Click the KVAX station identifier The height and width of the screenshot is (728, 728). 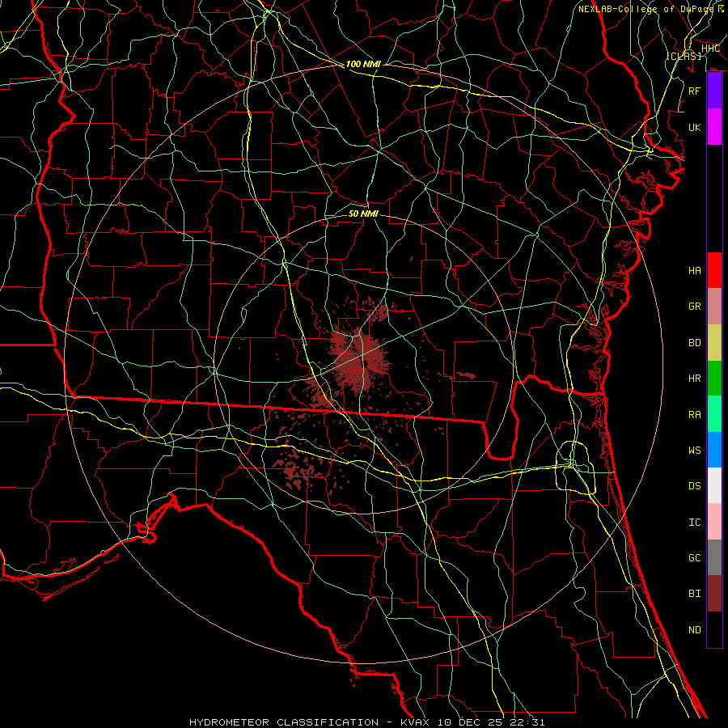(415, 722)
